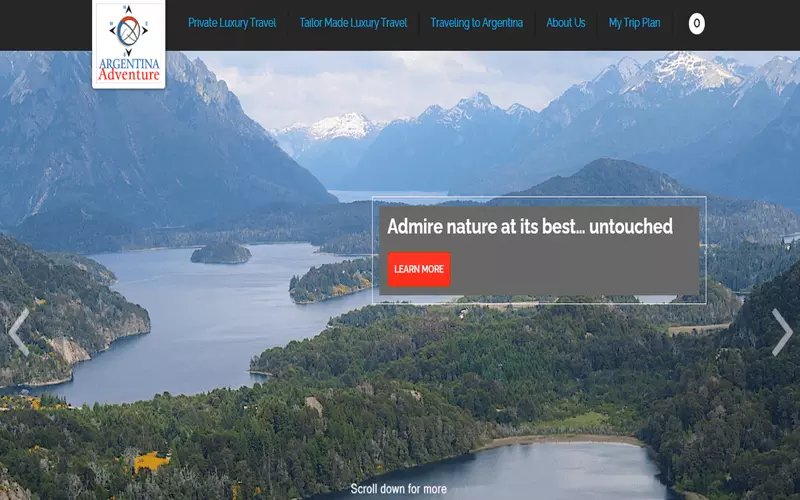Viewport: 800px width, 500px height.
Task: Open the Tailor Made Luxury Travel menu
Action: pos(353,23)
